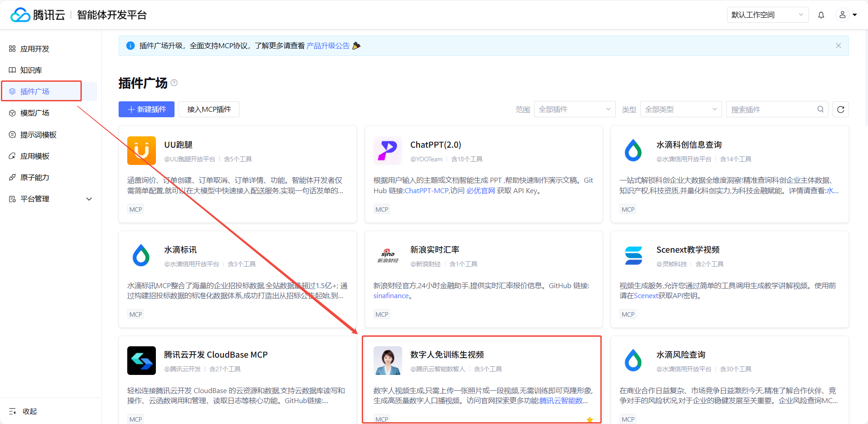Screen dimensions: 868x424
Task: Open the 新浪实时汇率 sina icon
Action: point(388,255)
